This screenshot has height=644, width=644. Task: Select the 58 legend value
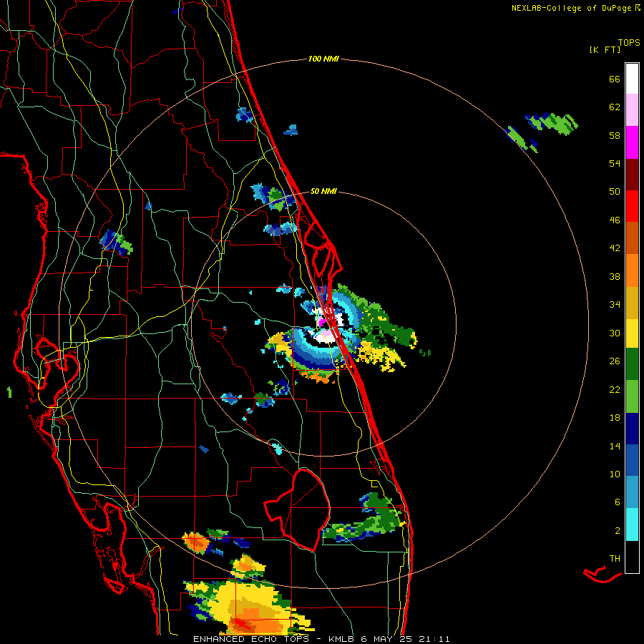[x=615, y=135]
